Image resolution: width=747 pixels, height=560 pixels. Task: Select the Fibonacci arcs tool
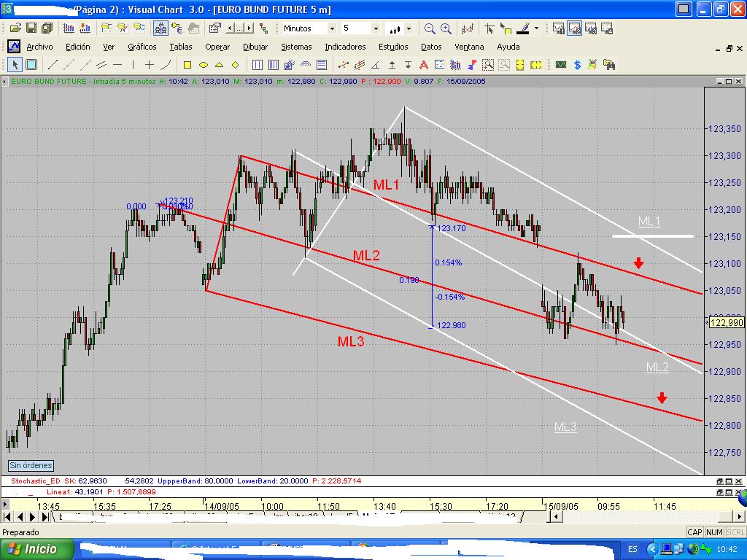pos(306,64)
